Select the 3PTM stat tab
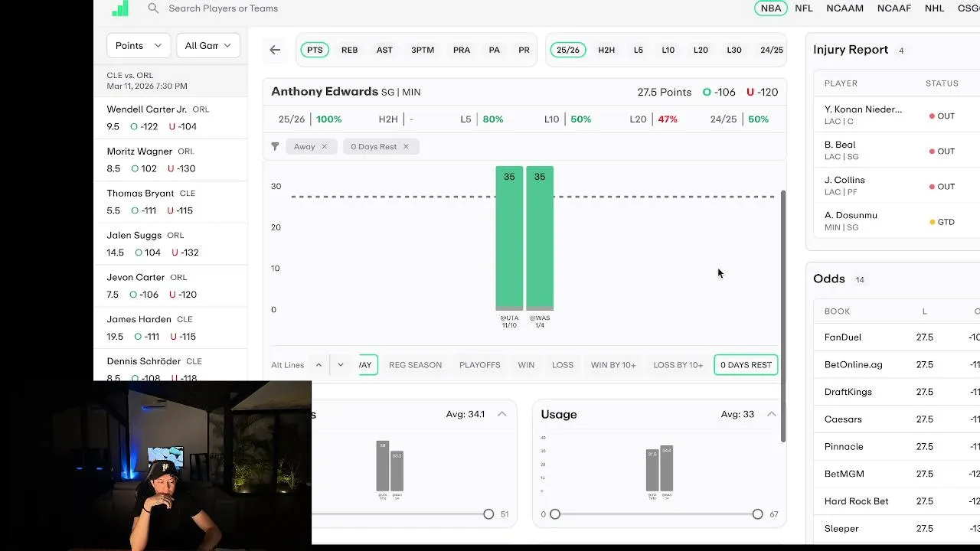This screenshot has width=980, height=551. click(423, 50)
